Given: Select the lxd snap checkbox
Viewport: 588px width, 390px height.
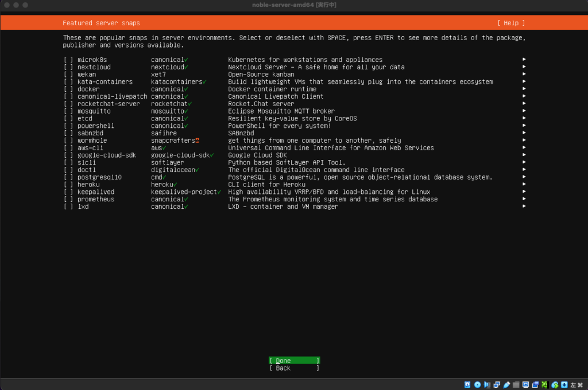Looking at the screenshot, I should coord(68,206).
